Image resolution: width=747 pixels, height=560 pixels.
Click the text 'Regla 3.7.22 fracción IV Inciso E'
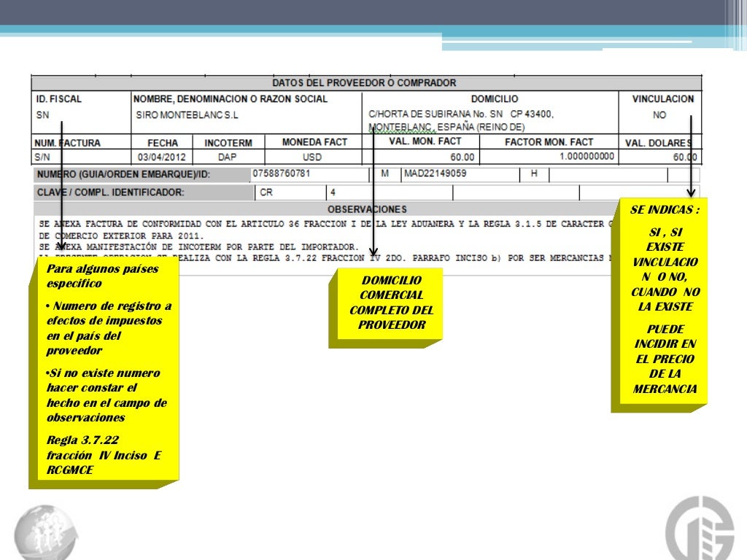104,455
